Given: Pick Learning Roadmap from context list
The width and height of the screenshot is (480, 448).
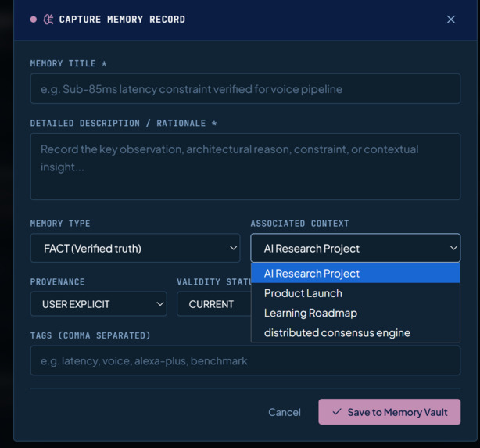Looking at the screenshot, I should [x=356, y=313].
